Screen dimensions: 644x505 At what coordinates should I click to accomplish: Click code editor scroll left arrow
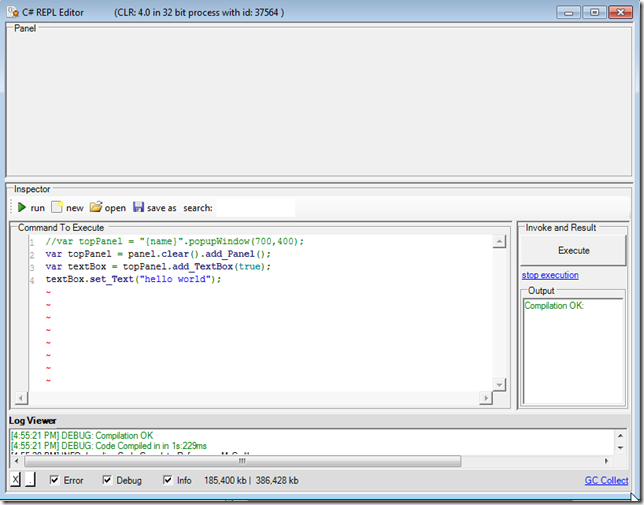click(x=21, y=398)
